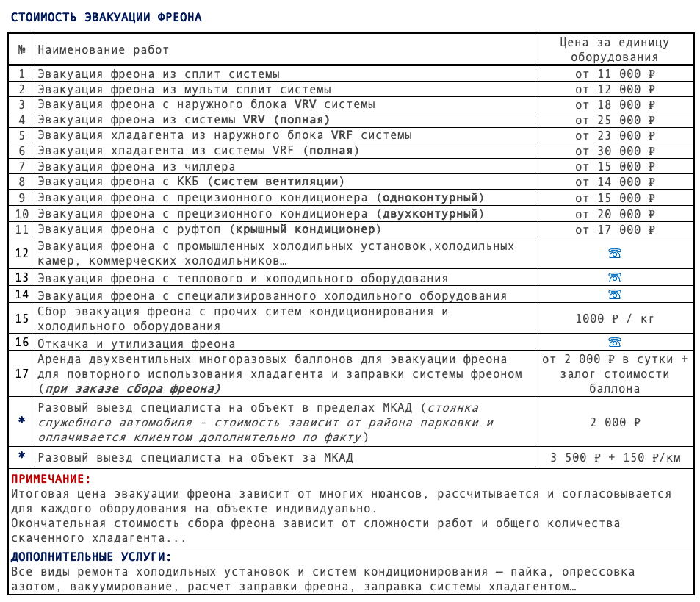Click the price от 12 000 ₽
The width and height of the screenshot is (700, 602).
[x=614, y=90]
